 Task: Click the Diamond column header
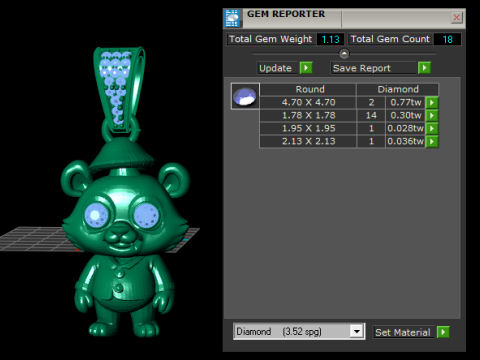398,89
